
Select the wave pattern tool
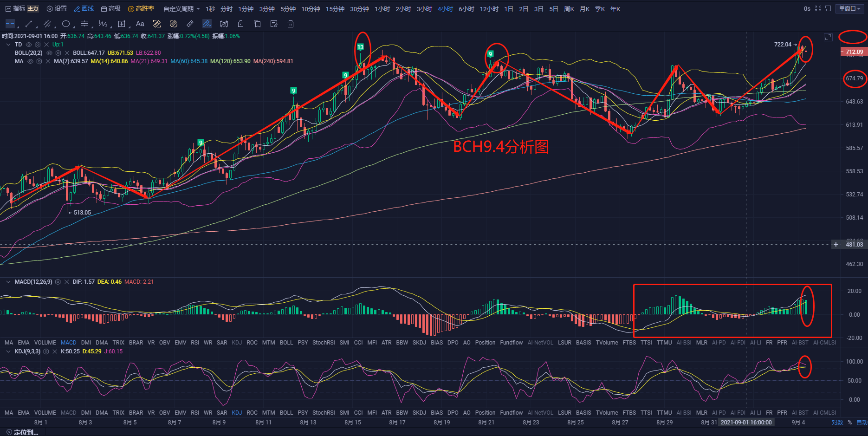pos(103,24)
